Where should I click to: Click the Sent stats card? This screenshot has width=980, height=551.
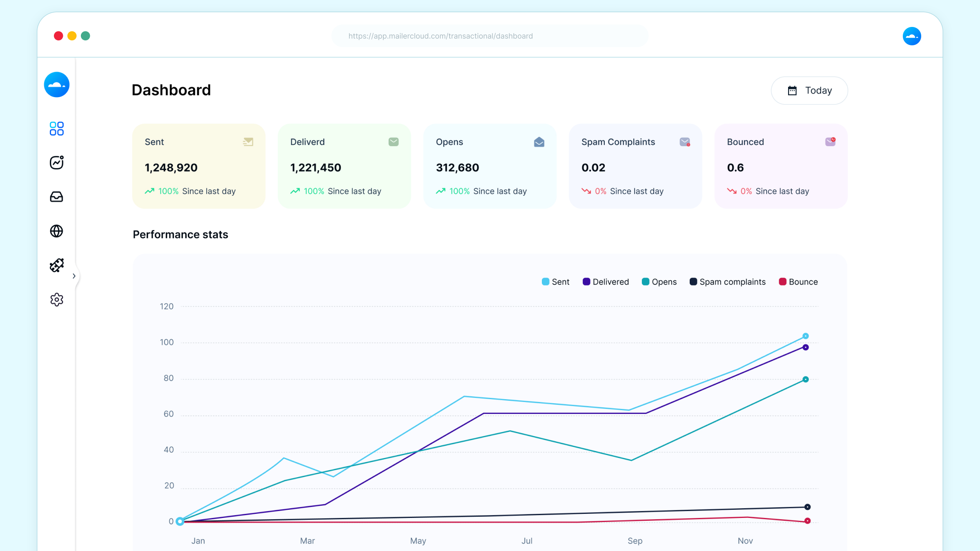[198, 166]
